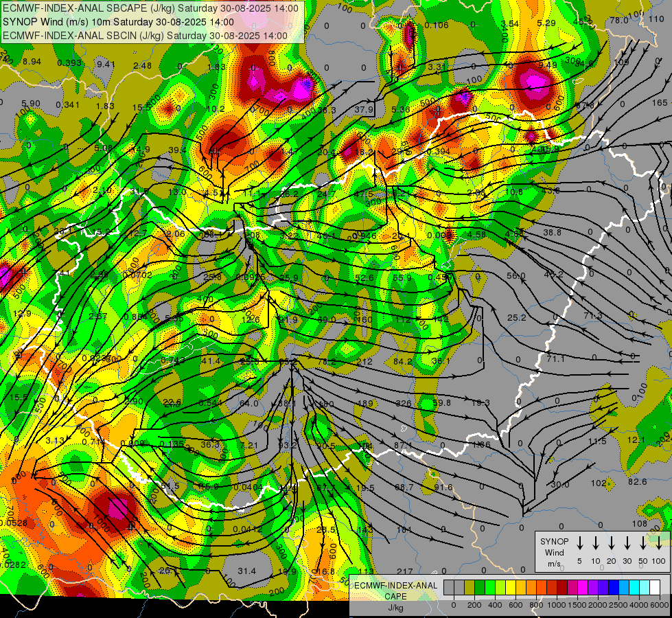Click the map value 38.8

coord(553,233)
